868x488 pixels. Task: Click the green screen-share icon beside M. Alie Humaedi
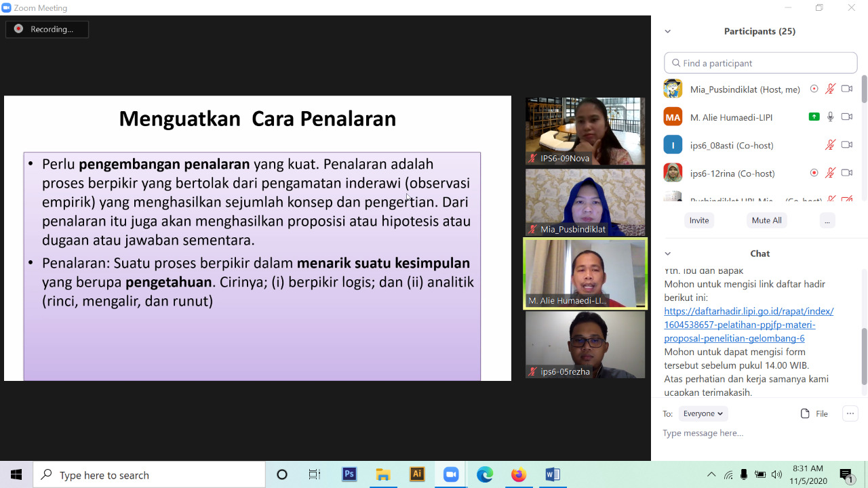pos(814,117)
